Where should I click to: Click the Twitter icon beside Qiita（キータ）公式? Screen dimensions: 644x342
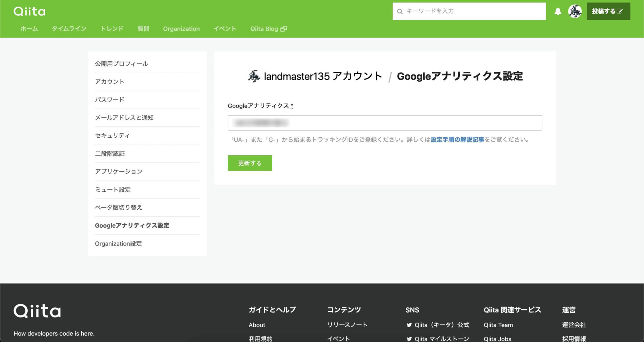tap(409, 325)
